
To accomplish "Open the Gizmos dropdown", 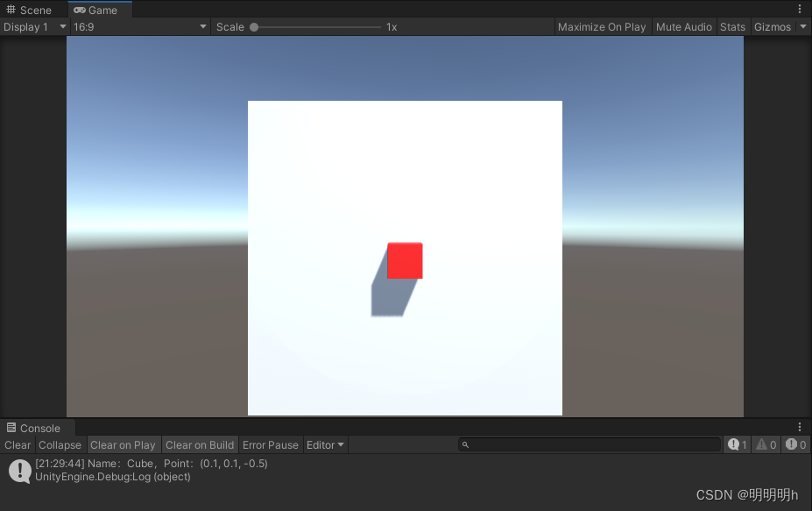I will tap(778, 26).
